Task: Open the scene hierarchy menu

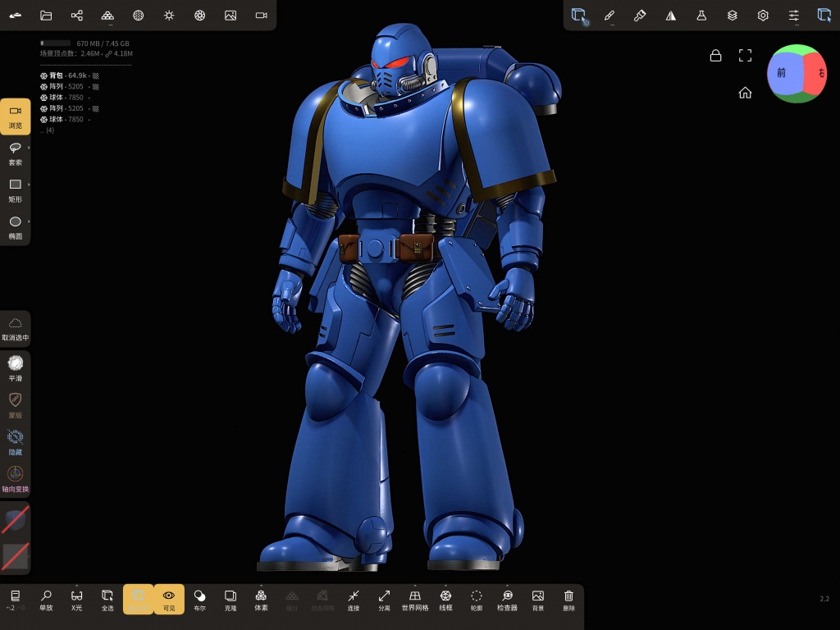Action: coord(76,16)
